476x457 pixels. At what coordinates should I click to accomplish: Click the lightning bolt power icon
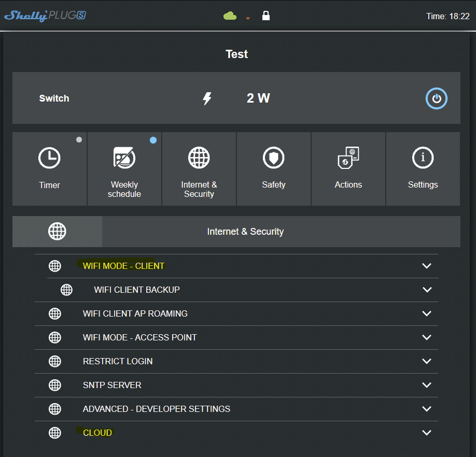tap(207, 98)
